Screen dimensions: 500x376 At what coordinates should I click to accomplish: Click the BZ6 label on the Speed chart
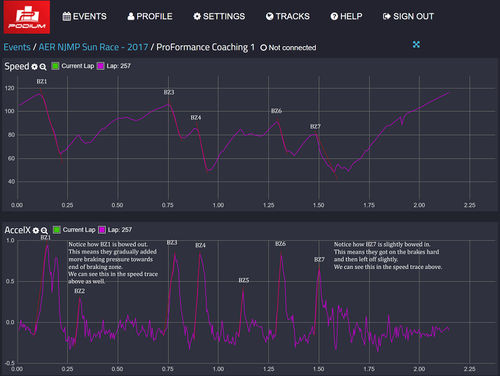pos(276,111)
